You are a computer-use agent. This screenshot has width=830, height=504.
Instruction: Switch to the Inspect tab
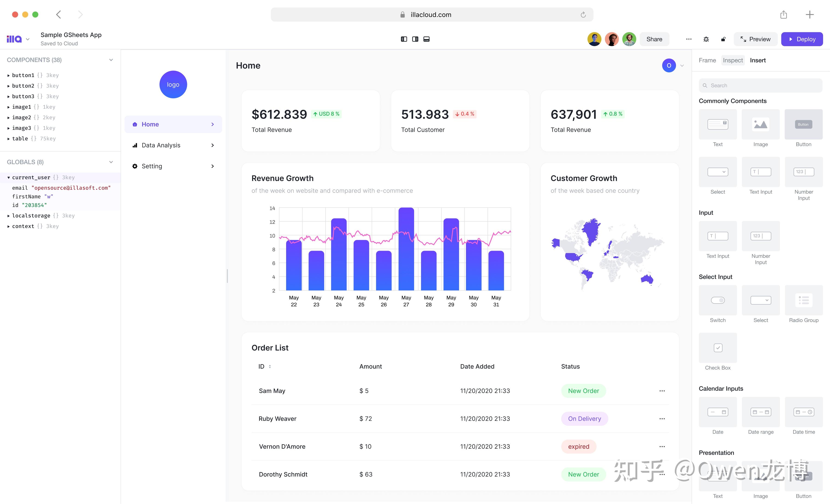point(733,60)
